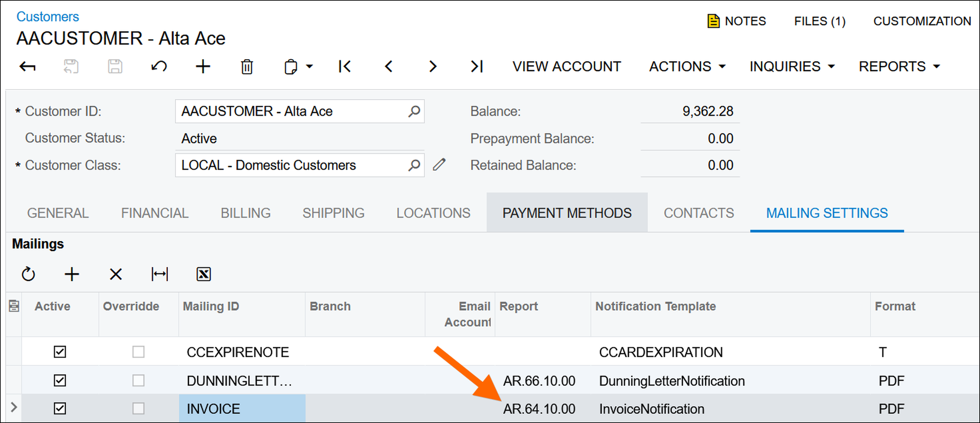980x423 pixels.
Task: Add new customer record with plus icon
Action: (203, 67)
